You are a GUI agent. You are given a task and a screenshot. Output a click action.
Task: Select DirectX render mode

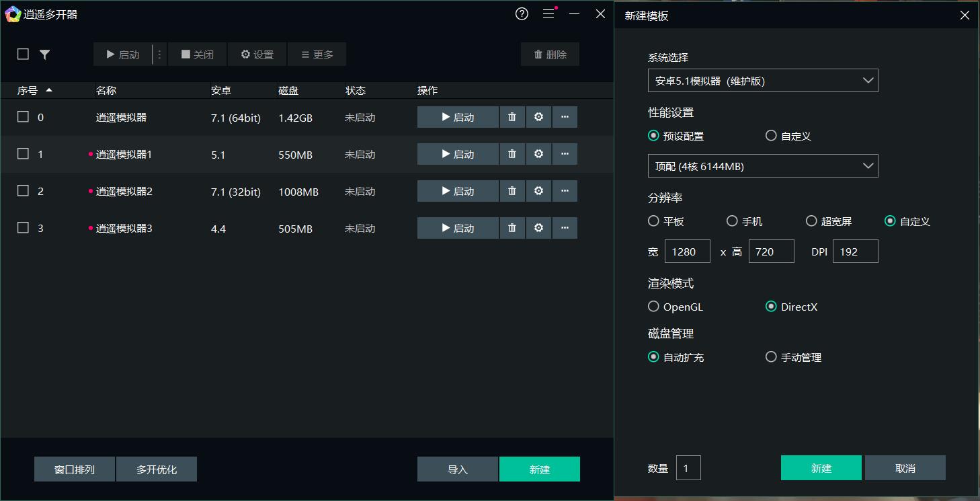click(771, 307)
